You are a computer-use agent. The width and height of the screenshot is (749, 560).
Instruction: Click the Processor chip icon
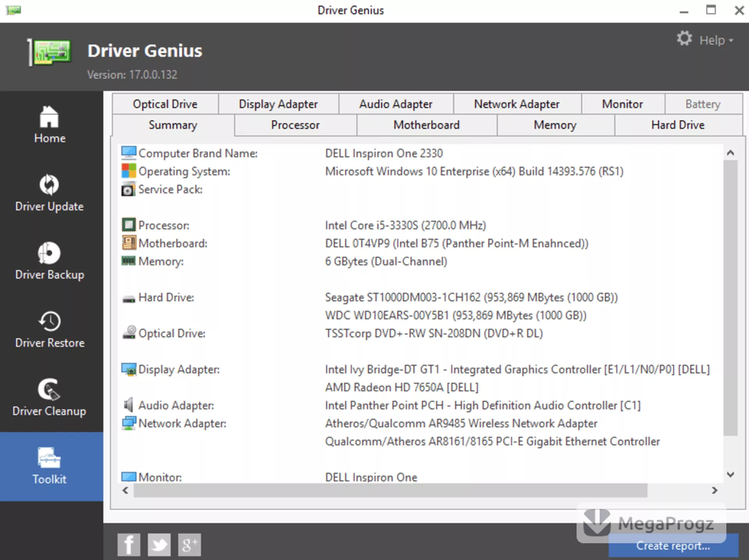129,225
